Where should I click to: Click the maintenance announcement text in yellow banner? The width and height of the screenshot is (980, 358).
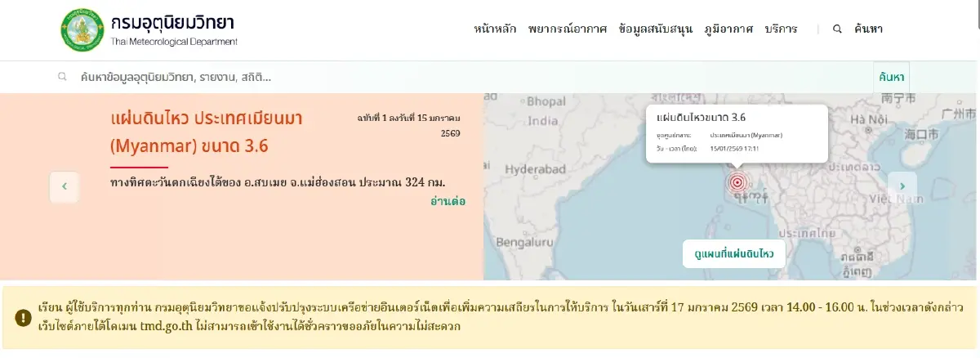(501, 318)
